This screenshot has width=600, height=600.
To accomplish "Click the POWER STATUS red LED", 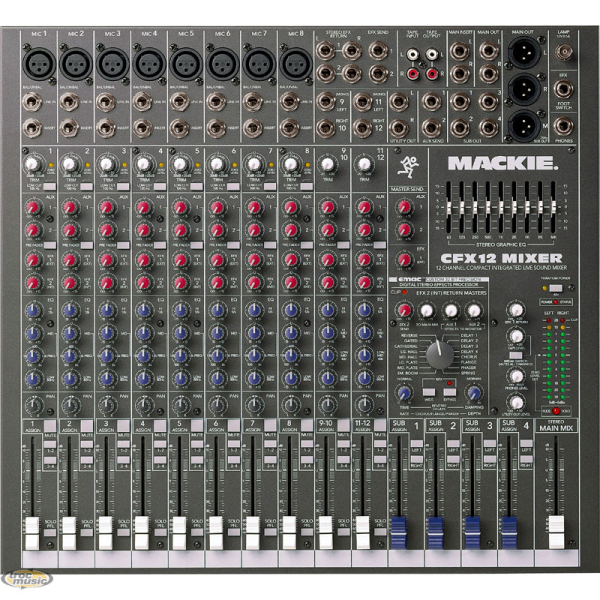I will (x=556, y=302).
